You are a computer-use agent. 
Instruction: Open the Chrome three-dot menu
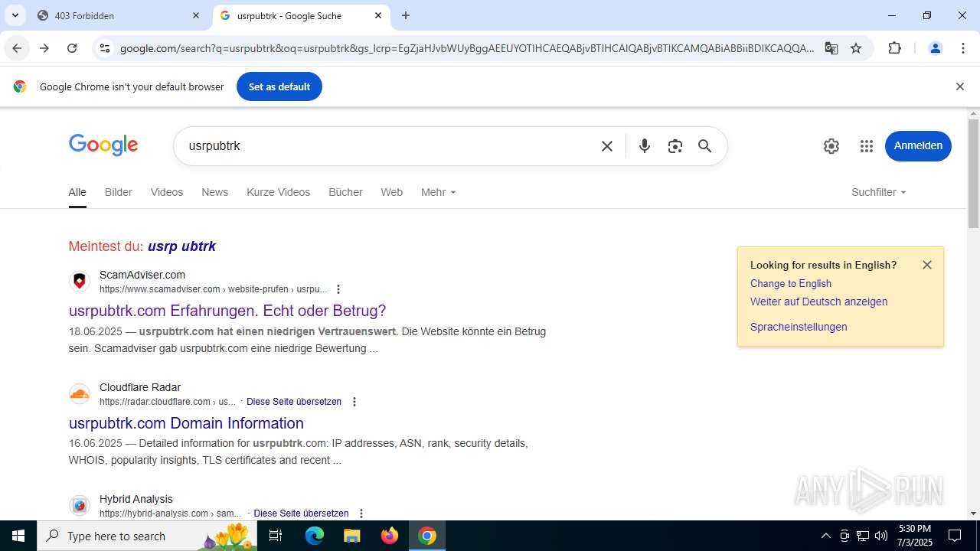pyautogui.click(x=963, y=48)
